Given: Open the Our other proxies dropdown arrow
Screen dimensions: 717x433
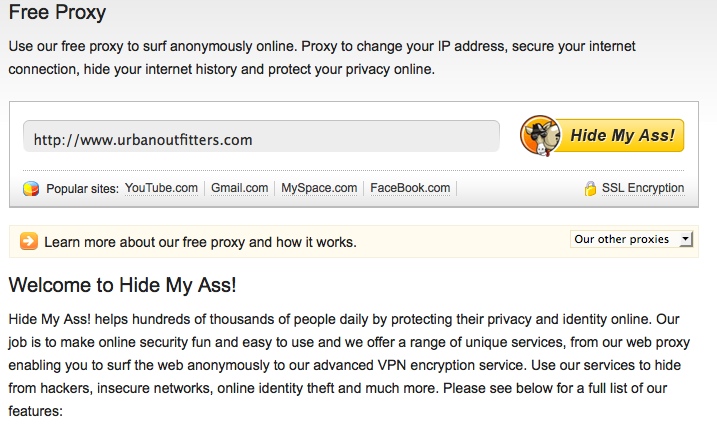Looking at the screenshot, I should click(685, 239).
